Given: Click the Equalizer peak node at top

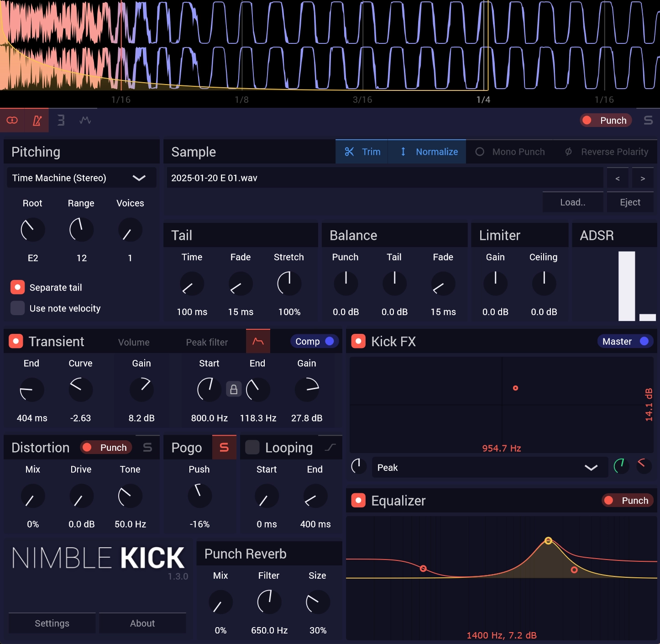Looking at the screenshot, I should (548, 541).
